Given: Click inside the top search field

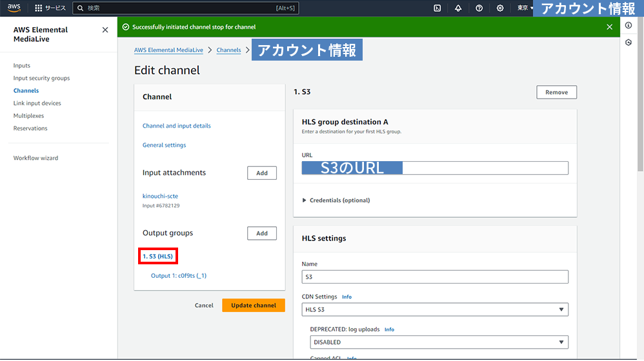Looking at the screenshot, I should click(x=186, y=8).
